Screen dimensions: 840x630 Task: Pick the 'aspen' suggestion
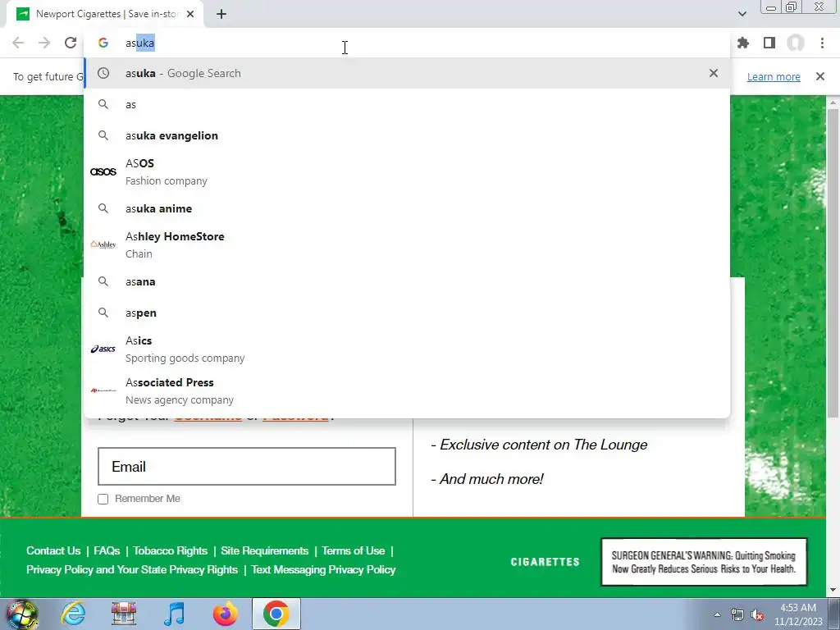407,313
